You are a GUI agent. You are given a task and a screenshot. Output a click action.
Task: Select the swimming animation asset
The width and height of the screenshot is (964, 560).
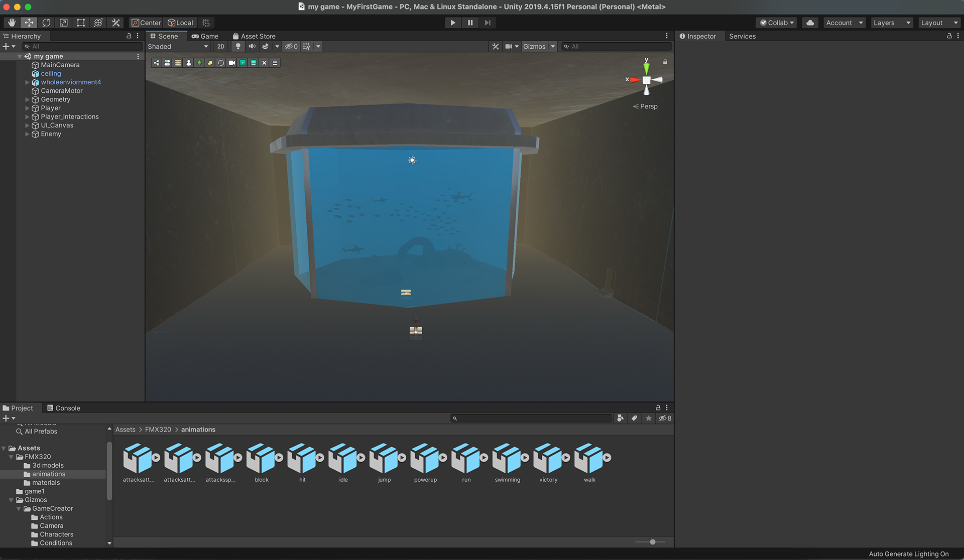click(x=507, y=463)
